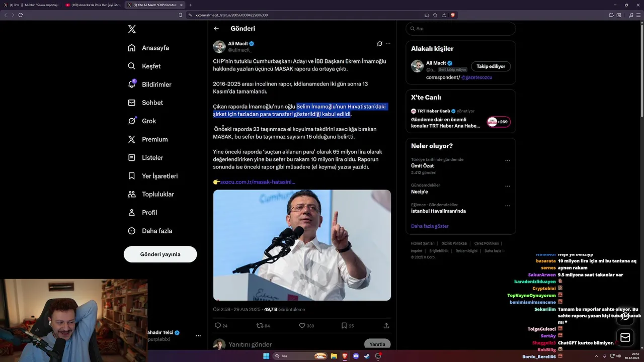The height and width of the screenshot is (362, 644).
Task: Open Profil page
Action: tap(142, 212)
